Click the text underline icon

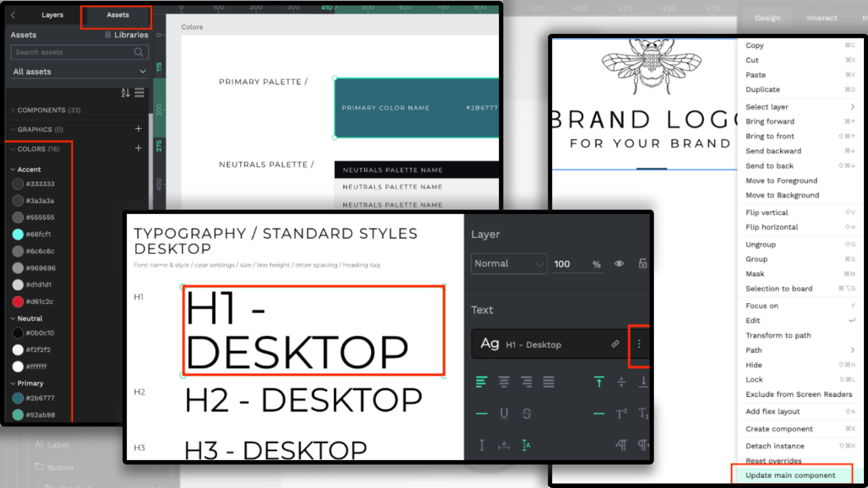pyautogui.click(x=505, y=413)
